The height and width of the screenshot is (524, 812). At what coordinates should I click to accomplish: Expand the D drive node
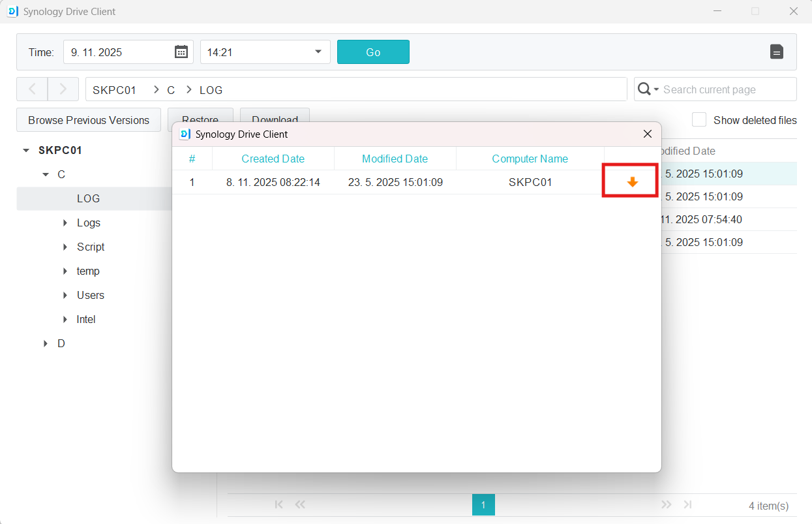46,344
